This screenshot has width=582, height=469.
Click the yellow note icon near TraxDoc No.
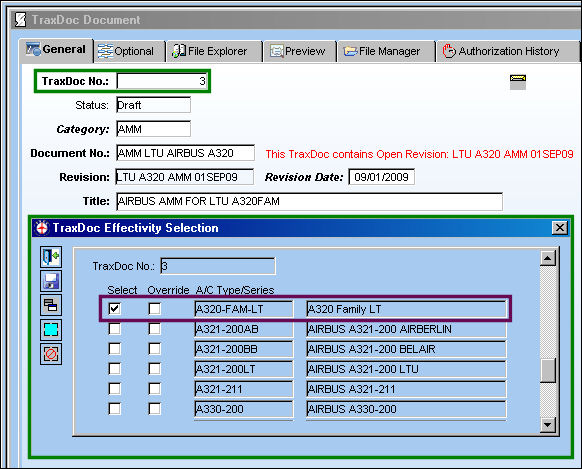[x=518, y=82]
